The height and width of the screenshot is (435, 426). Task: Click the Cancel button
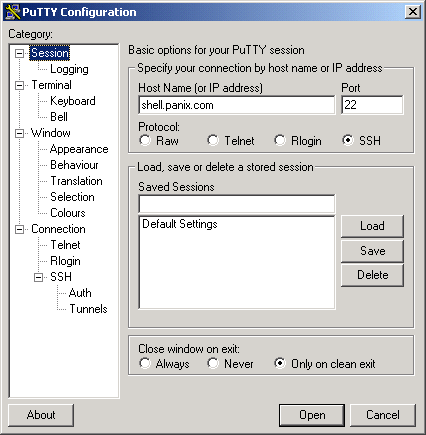(383, 415)
